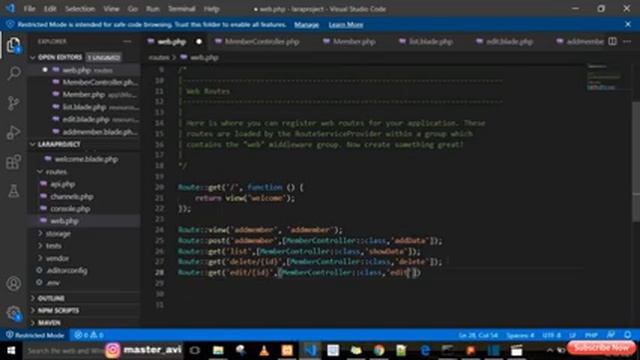
Task: Switch to list.blade.php tab
Action: 431,42
